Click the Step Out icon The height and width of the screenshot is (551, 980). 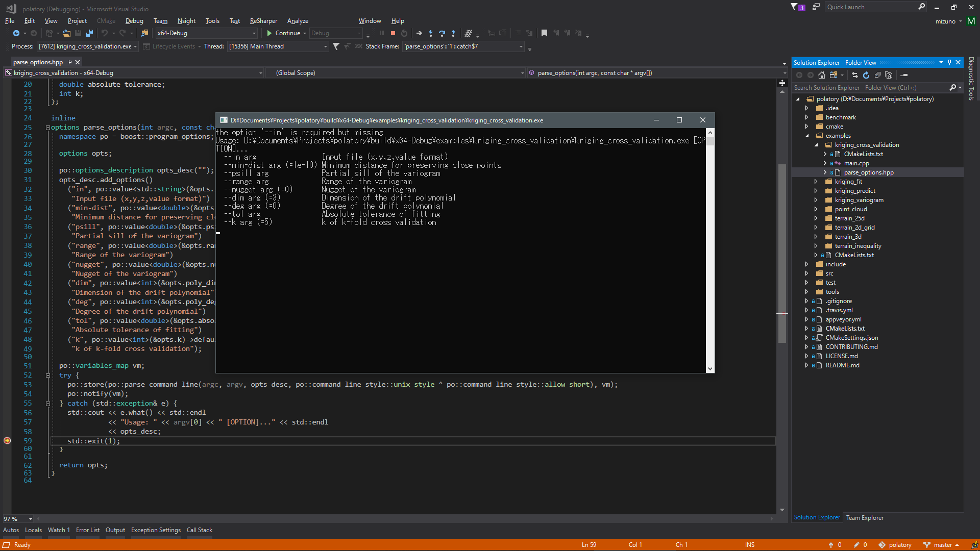pos(453,33)
